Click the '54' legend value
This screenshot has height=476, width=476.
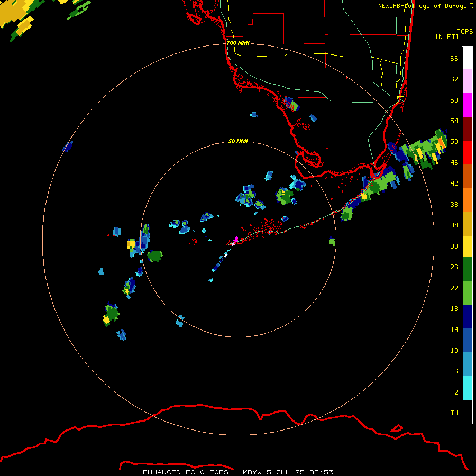[x=454, y=121]
